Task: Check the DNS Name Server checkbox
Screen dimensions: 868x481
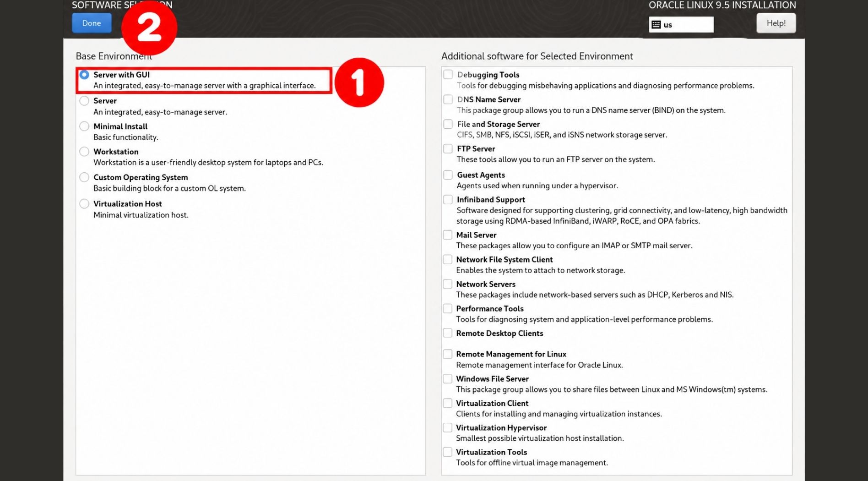Action: point(448,99)
